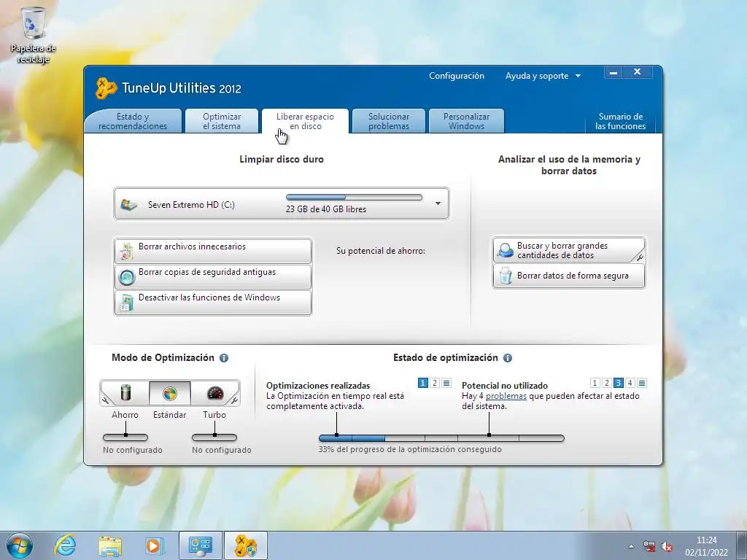Open wrench left of Ahorro mode
747x560 pixels.
(105, 400)
